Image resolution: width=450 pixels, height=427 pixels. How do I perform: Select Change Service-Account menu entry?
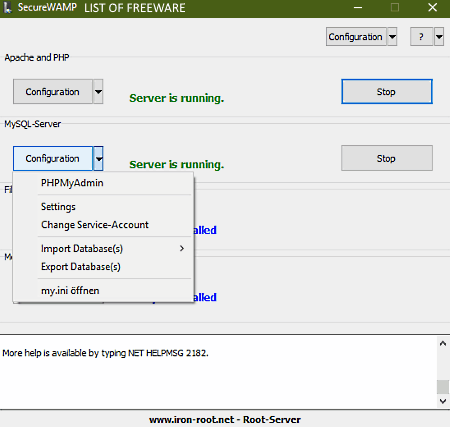point(103,225)
